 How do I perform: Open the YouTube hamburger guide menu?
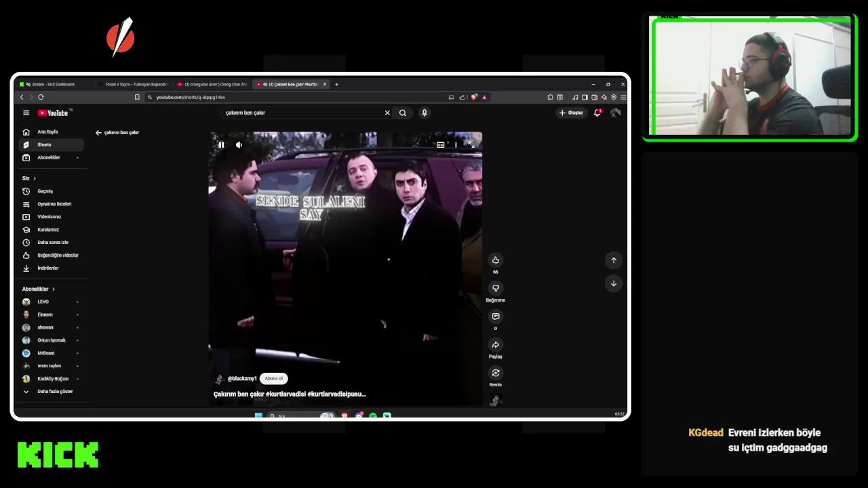pos(26,113)
